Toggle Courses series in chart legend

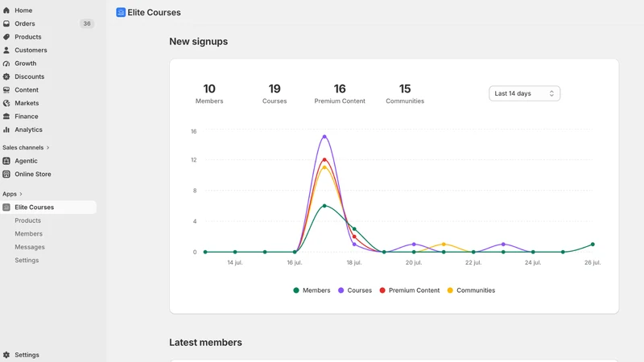[355, 290]
